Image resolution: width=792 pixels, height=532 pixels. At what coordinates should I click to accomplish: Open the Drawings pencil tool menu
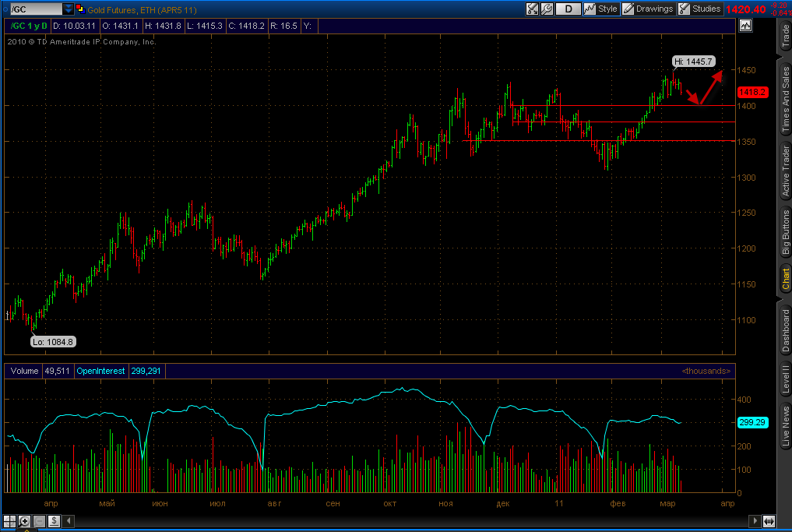pyautogui.click(x=628, y=9)
